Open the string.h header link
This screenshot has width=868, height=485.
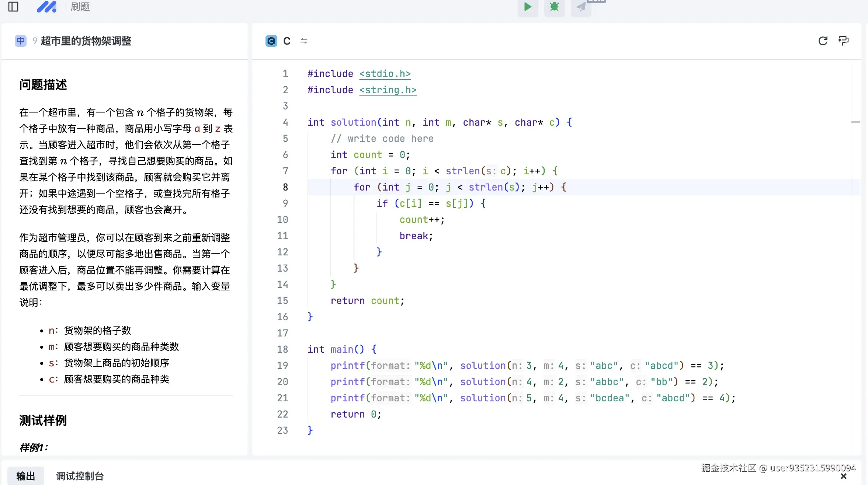pyautogui.click(x=388, y=90)
